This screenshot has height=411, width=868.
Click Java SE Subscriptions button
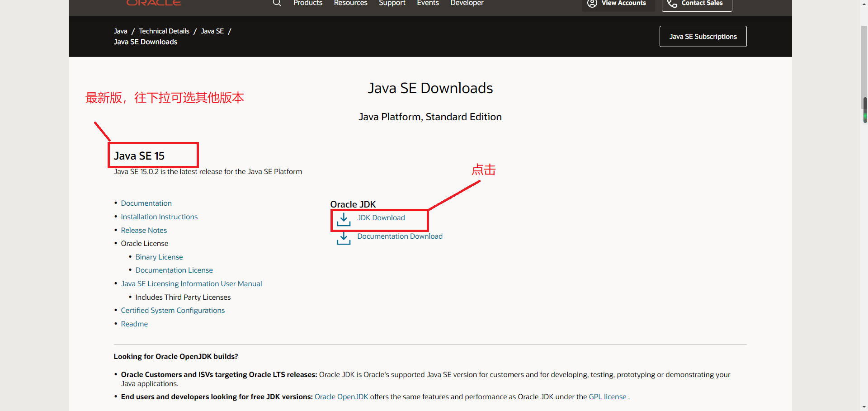coord(703,36)
